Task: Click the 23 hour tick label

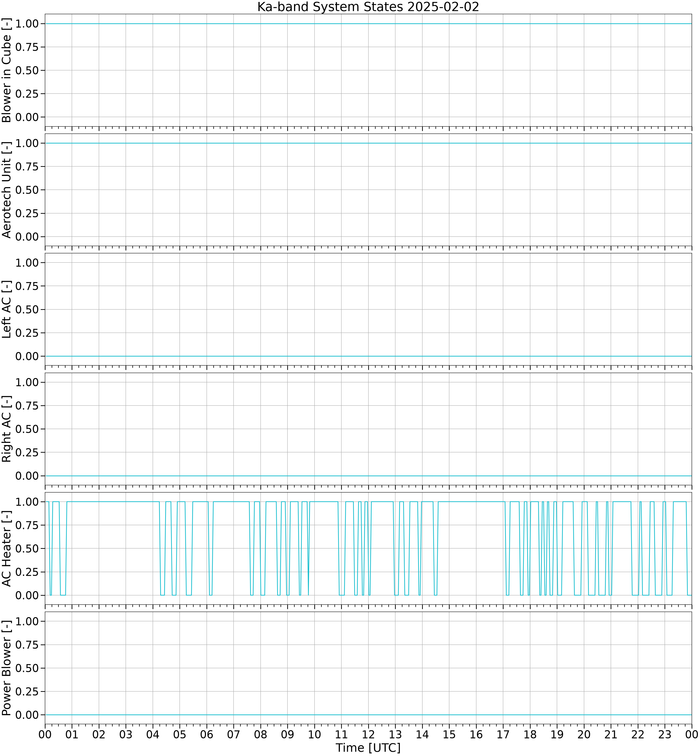Action: pos(665,734)
